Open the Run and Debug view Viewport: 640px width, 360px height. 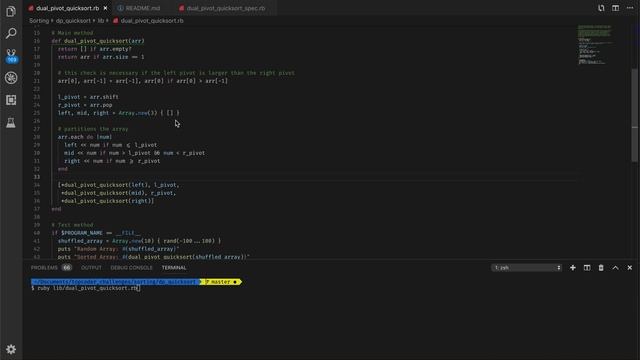[x=11, y=78]
